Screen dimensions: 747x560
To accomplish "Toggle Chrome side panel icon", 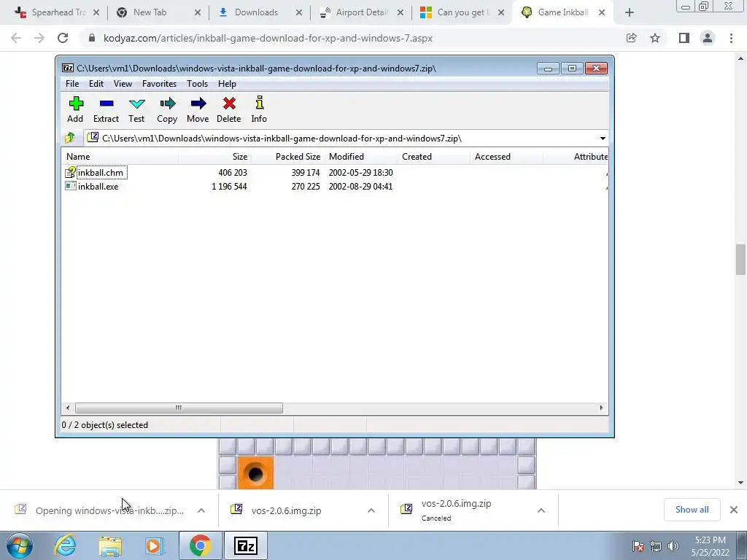I will tap(684, 38).
